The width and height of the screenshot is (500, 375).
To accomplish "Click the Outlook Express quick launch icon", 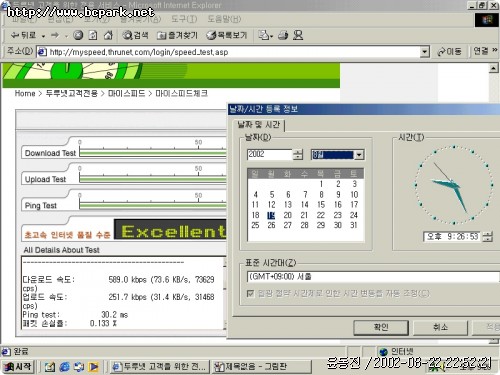I will pos(79,367).
